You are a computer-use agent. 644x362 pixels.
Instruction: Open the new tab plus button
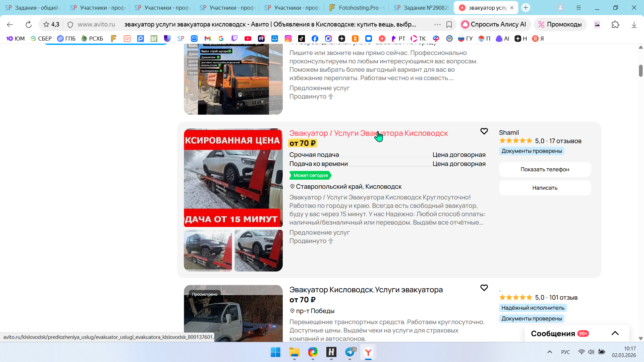pyautogui.click(x=526, y=7)
